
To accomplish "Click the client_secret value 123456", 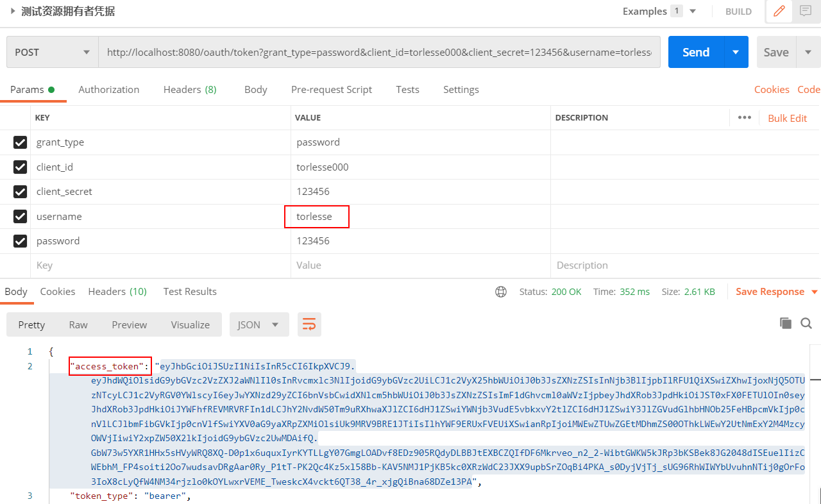I will (x=313, y=192).
